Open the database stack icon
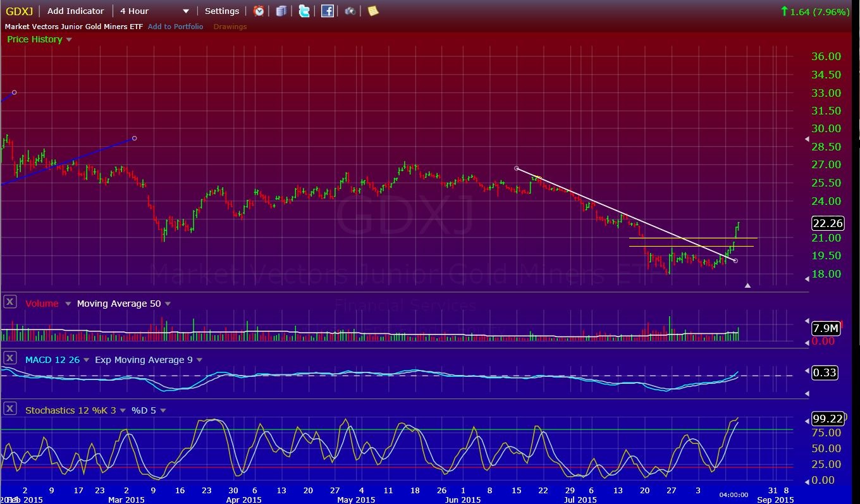Viewport: 860px width, 504px height. coord(281,11)
